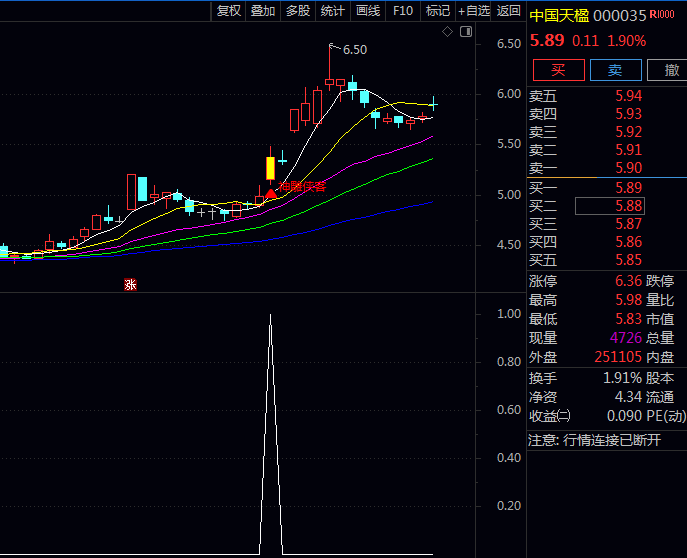The width and height of the screenshot is (687, 558).
Task: Click the red 张 marker under candles
Action: coord(130,284)
